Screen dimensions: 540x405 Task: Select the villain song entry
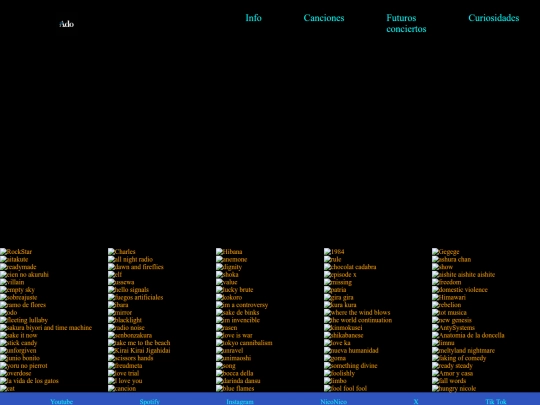(x=12, y=282)
